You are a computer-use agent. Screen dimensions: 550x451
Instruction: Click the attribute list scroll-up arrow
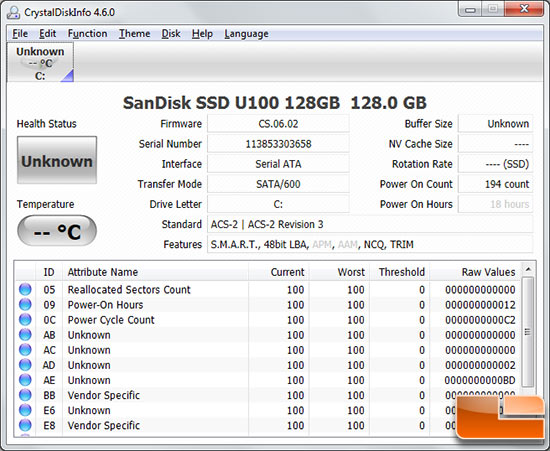pyautogui.click(x=528, y=269)
